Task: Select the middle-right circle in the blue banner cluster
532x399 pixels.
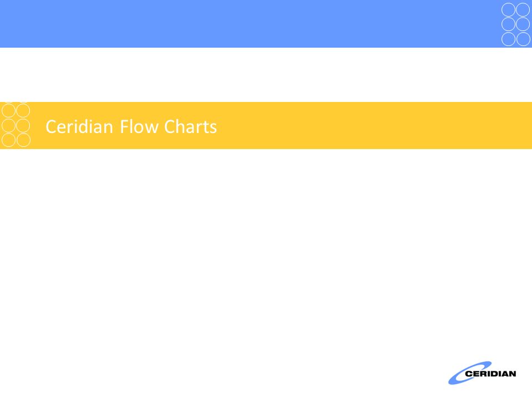Action: point(523,24)
